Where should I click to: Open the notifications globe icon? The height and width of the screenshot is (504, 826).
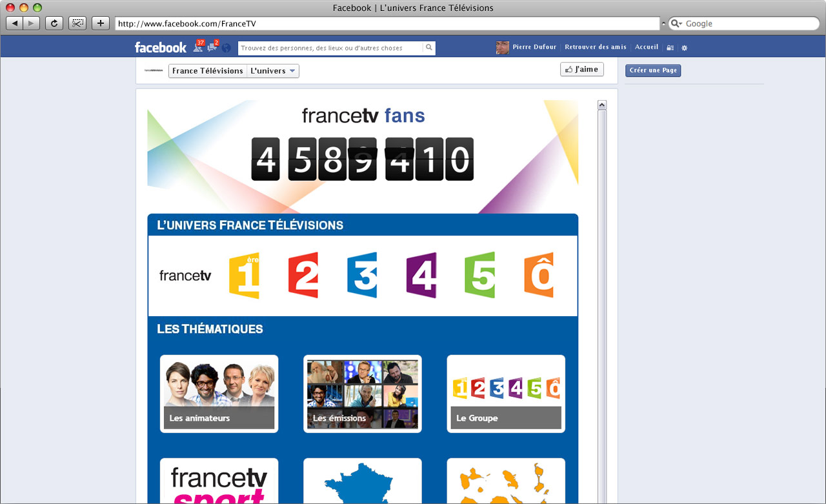(x=227, y=48)
